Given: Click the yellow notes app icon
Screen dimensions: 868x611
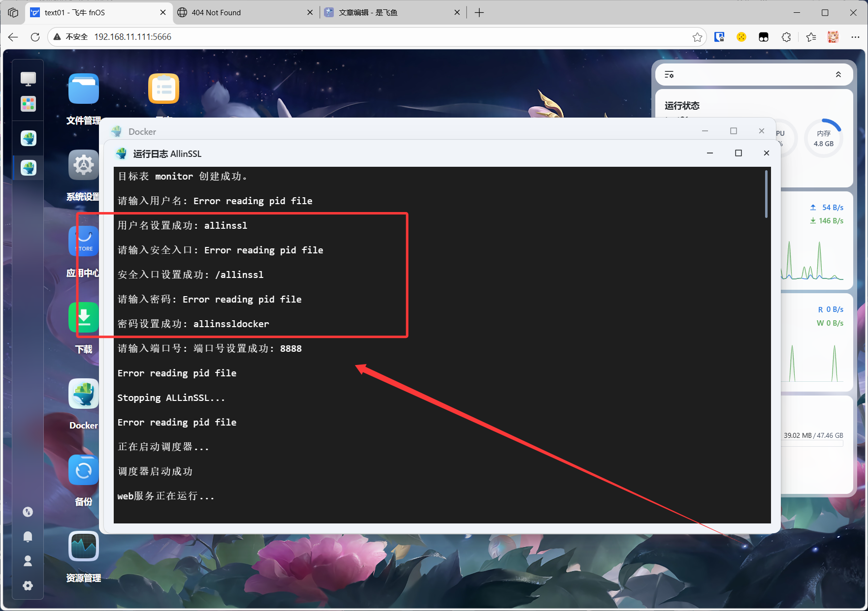Looking at the screenshot, I should pyautogui.click(x=163, y=89).
